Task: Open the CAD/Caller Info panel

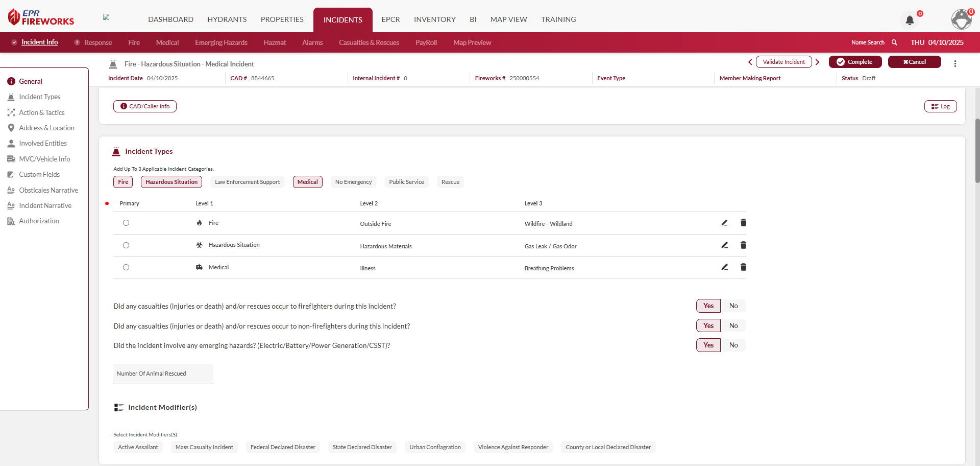Action: click(145, 106)
